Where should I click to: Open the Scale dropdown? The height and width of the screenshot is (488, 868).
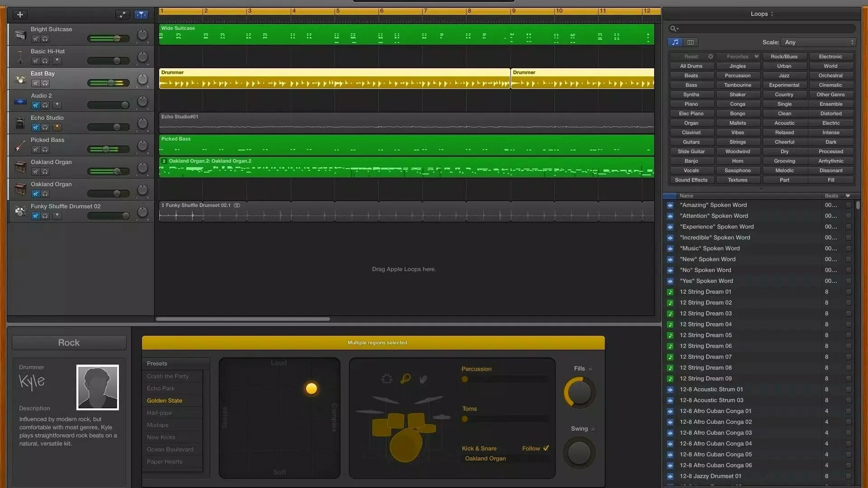(x=818, y=42)
